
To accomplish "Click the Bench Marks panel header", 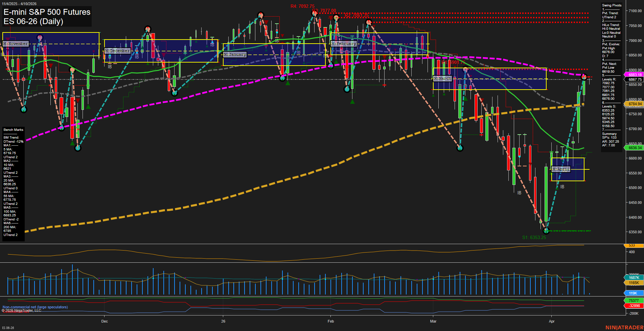I will (x=13, y=129).
